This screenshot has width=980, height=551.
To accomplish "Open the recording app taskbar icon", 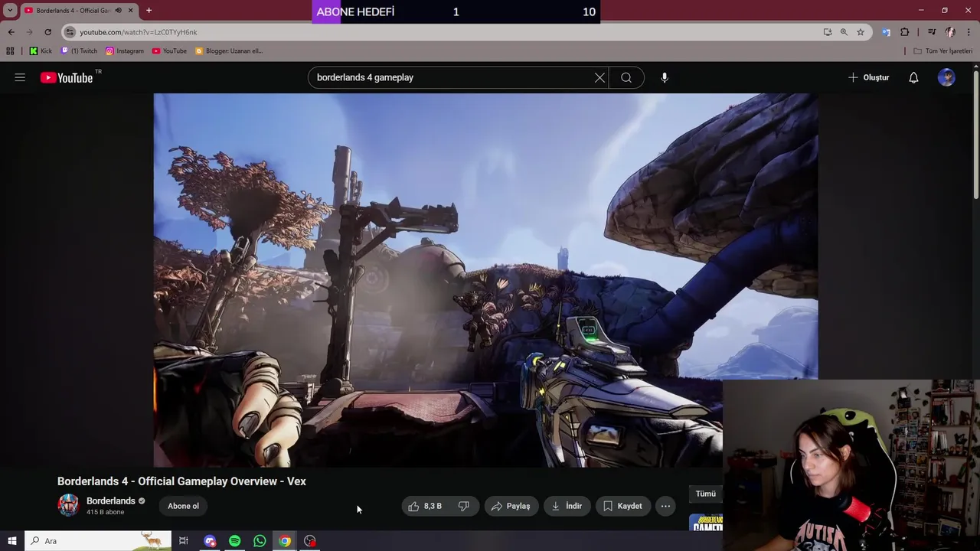I will [310, 541].
